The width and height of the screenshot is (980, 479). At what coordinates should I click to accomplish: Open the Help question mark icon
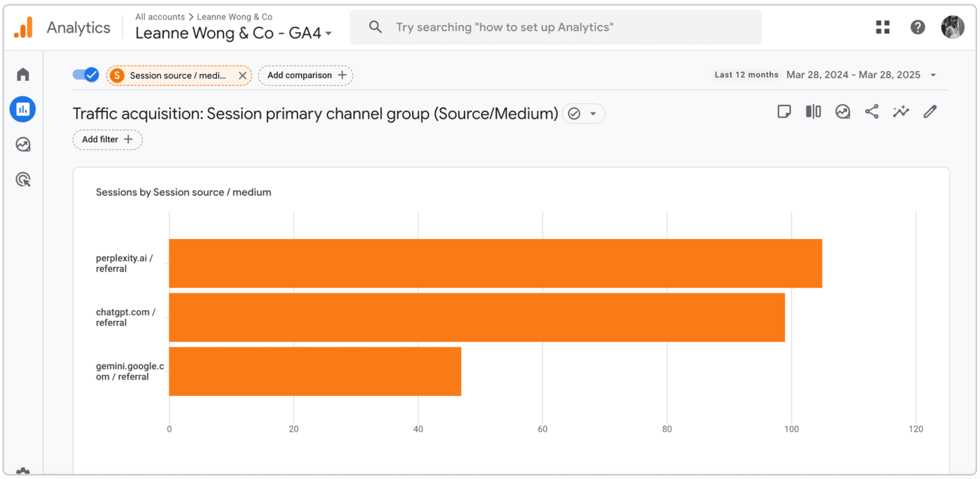pyautogui.click(x=918, y=27)
